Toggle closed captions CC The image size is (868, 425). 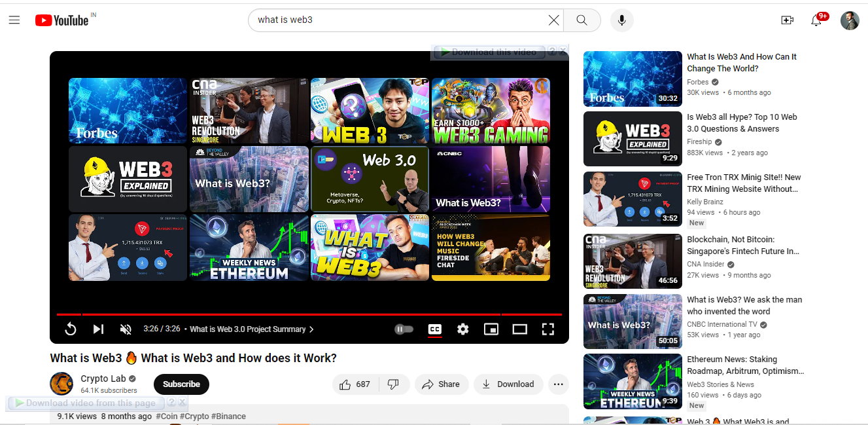434,329
